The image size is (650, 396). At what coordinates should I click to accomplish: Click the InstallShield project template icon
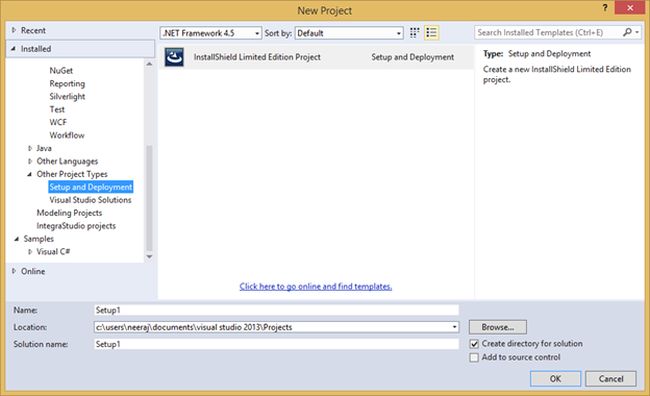point(174,57)
